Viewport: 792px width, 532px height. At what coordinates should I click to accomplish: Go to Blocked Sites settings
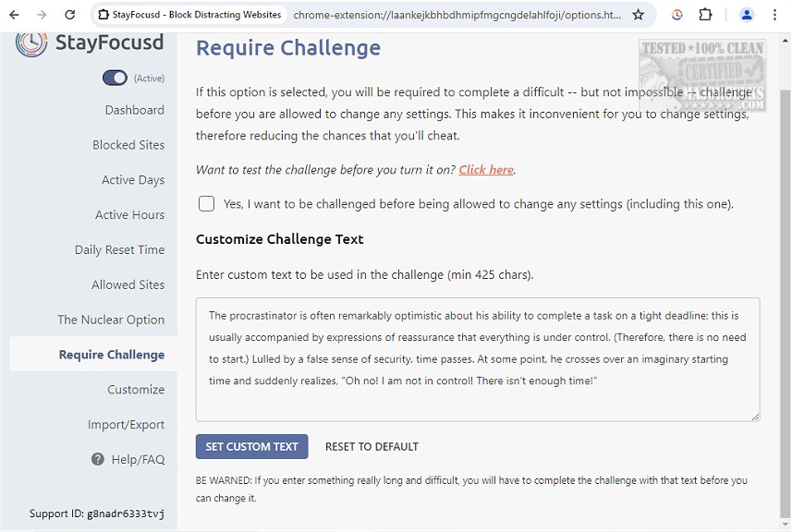[x=128, y=145]
